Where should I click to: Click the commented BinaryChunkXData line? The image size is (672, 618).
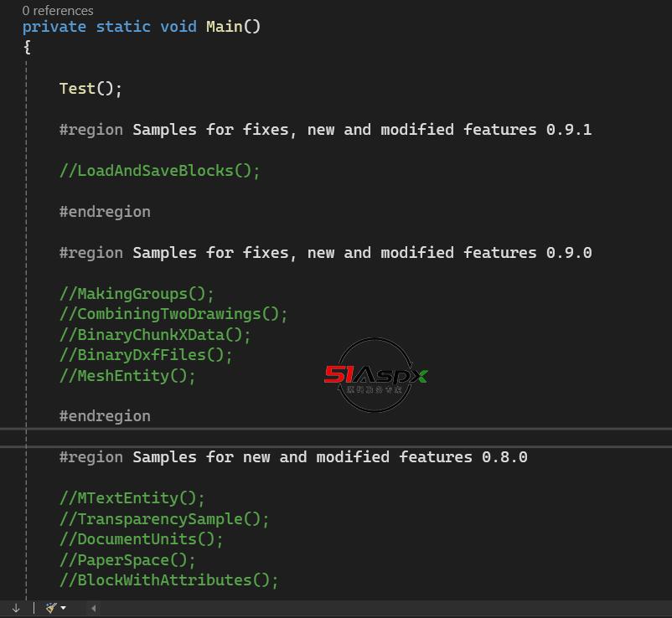tap(155, 334)
